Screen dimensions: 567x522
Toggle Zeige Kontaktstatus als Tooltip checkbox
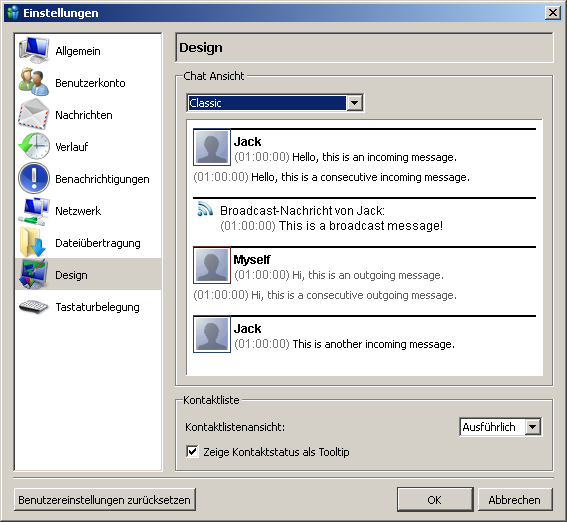coord(192,452)
